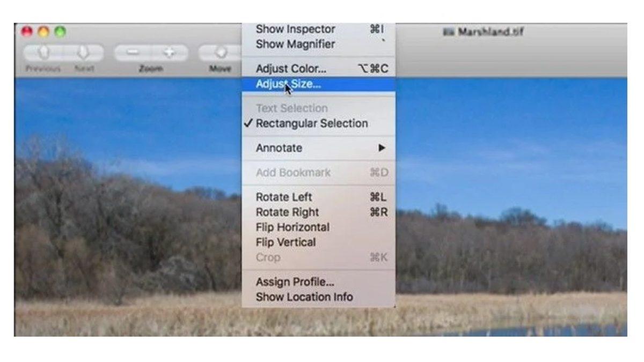
Task: Choose Rotate Right from the menu
Action: point(287,212)
